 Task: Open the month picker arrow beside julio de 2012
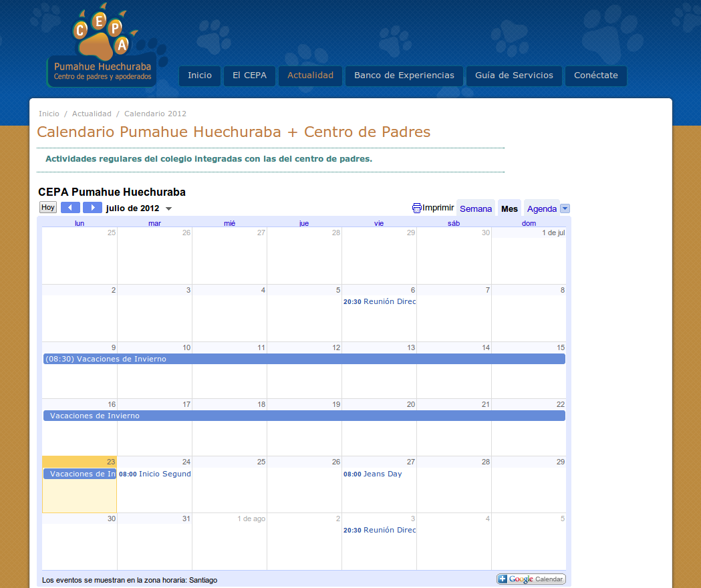(x=168, y=209)
